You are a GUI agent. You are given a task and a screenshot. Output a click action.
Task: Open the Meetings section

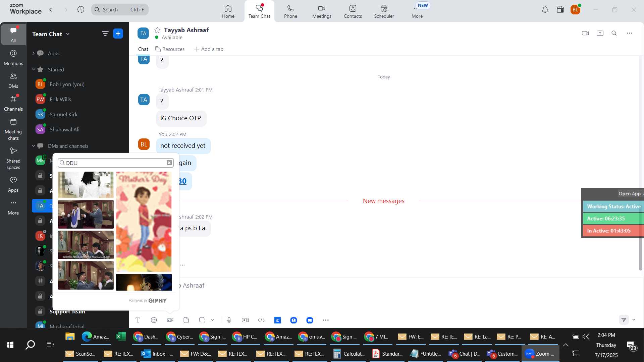(x=322, y=11)
